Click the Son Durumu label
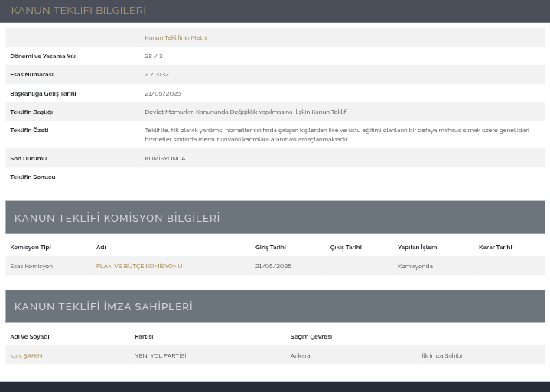The height and width of the screenshot is (392, 550). (x=28, y=159)
